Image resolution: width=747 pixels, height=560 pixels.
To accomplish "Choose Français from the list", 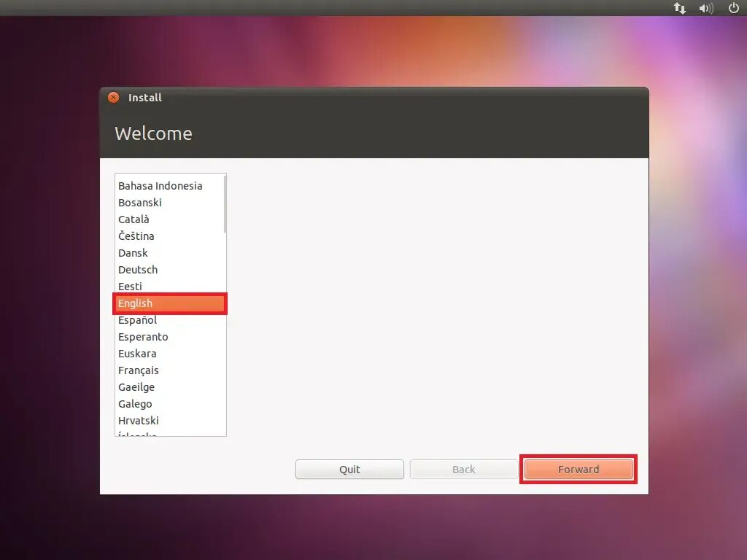I will (x=169, y=370).
